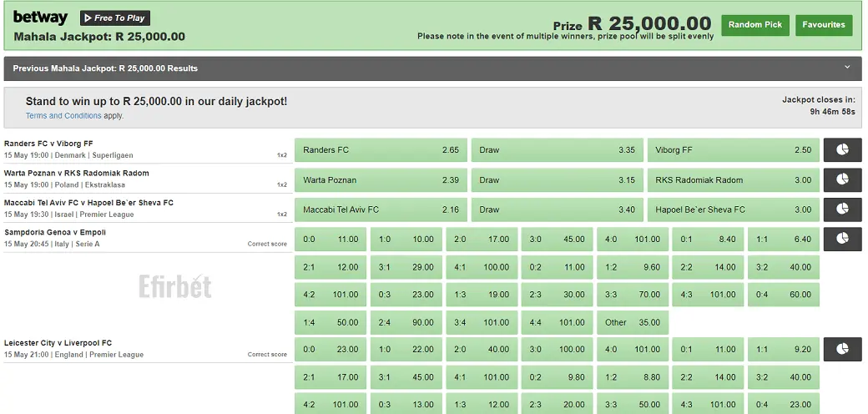Select Leicester score 1:2 at 8.80
Image resolution: width=868 pixels, height=414 pixels.
coord(633,377)
